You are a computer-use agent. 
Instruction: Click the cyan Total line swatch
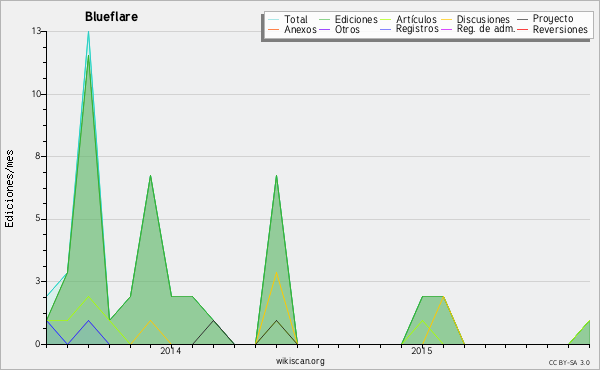(x=274, y=20)
